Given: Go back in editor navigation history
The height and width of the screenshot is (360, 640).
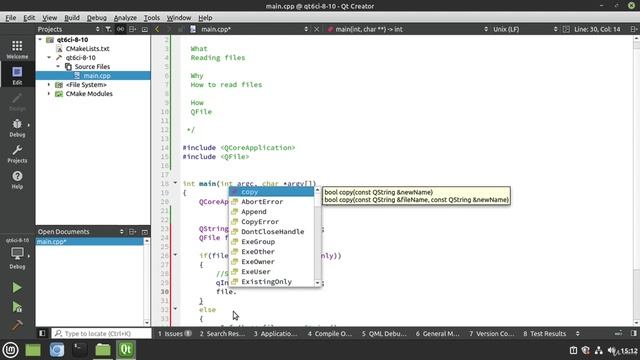Looking at the screenshot, I should pyautogui.click(x=157, y=29).
